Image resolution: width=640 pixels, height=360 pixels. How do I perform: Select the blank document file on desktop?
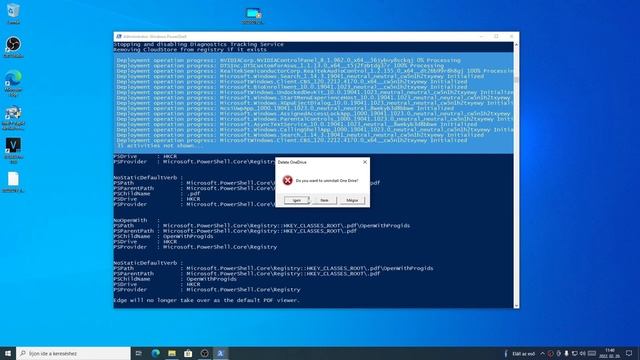(13, 182)
